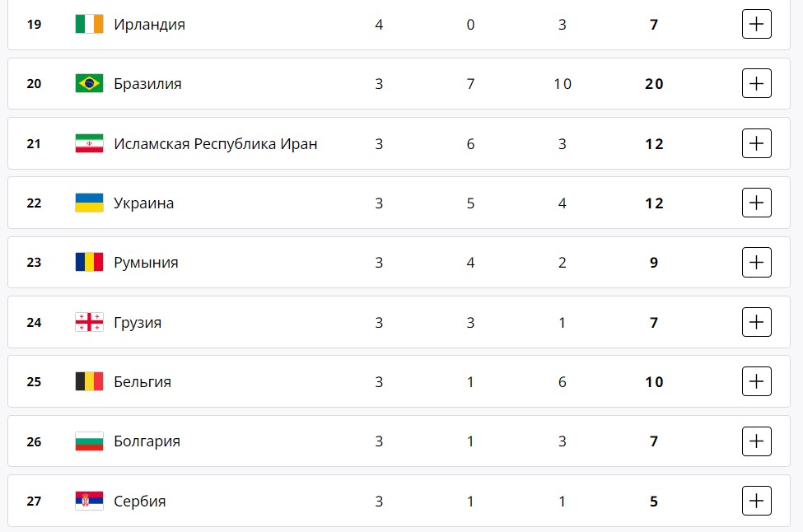Click the Georgia flag icon
Image resolution: width=803 pixels, height=532 pixels.
89,322
